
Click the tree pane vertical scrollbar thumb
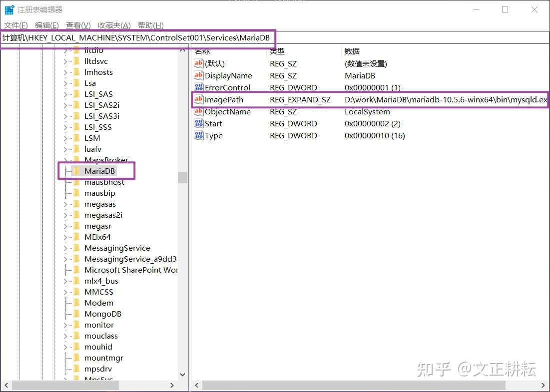pos(182,177)
